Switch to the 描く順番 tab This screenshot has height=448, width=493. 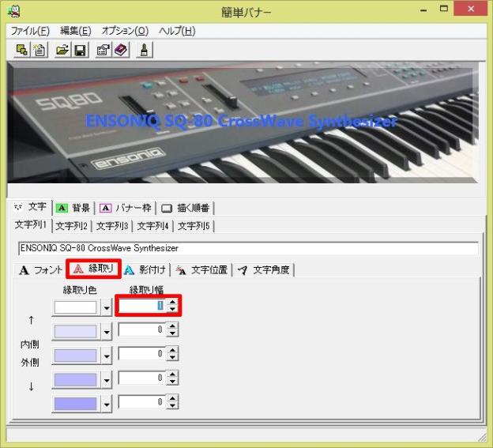point(186,208)
